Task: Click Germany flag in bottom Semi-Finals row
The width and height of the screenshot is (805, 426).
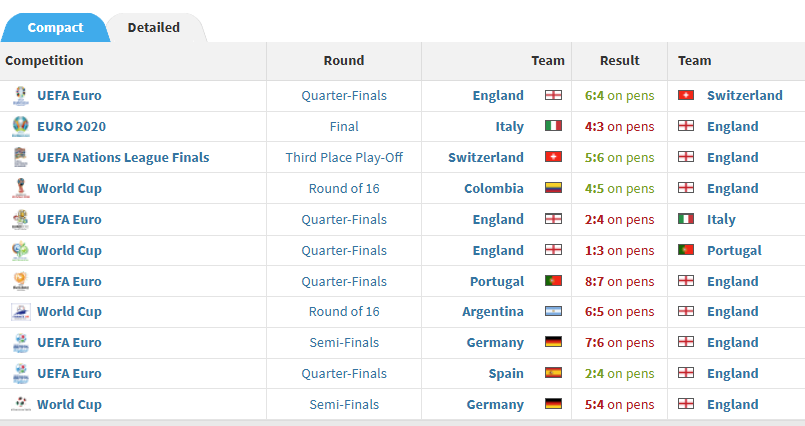Action: [553, 404]
